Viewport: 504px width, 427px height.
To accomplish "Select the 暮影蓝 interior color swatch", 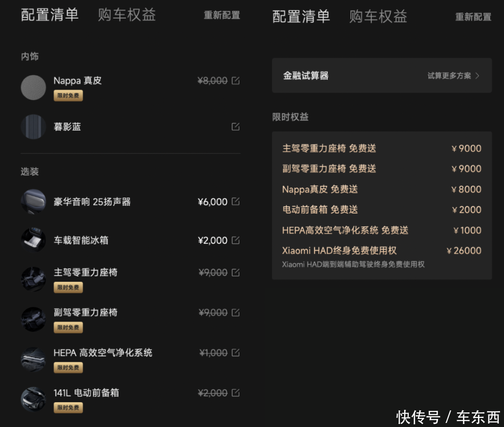I will point(33,127).
